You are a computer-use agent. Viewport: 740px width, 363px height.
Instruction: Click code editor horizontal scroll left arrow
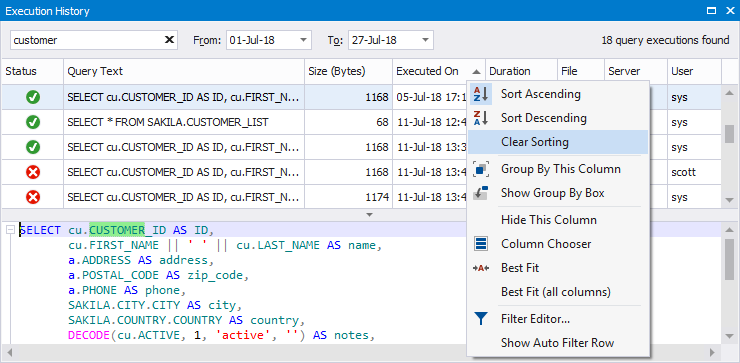[x=10, y=352]
